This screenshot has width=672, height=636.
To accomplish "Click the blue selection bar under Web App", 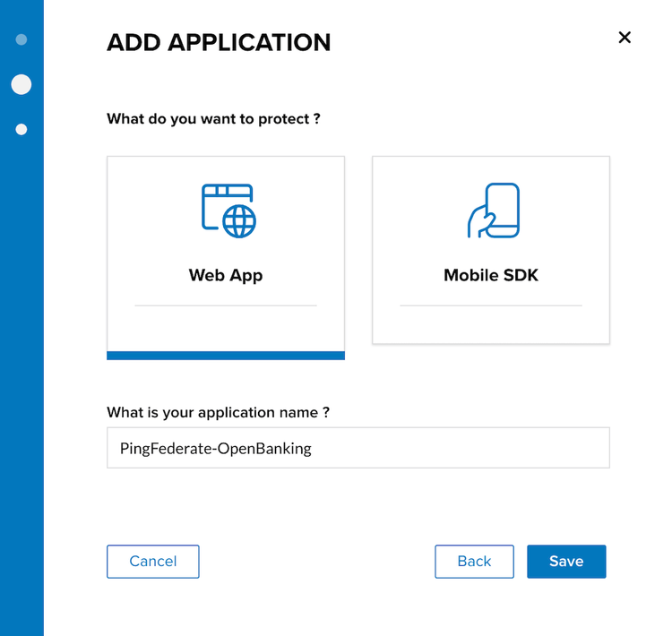I will pos(226,356).
